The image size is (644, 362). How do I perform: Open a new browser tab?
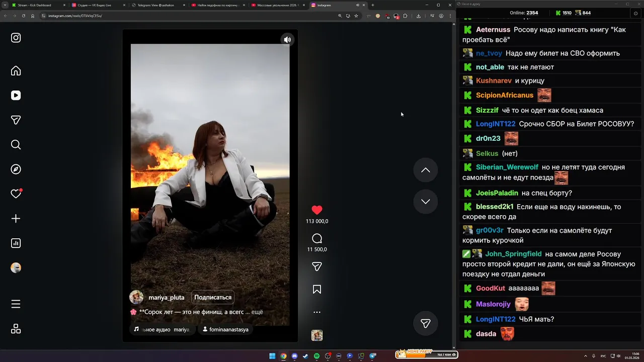372,5
